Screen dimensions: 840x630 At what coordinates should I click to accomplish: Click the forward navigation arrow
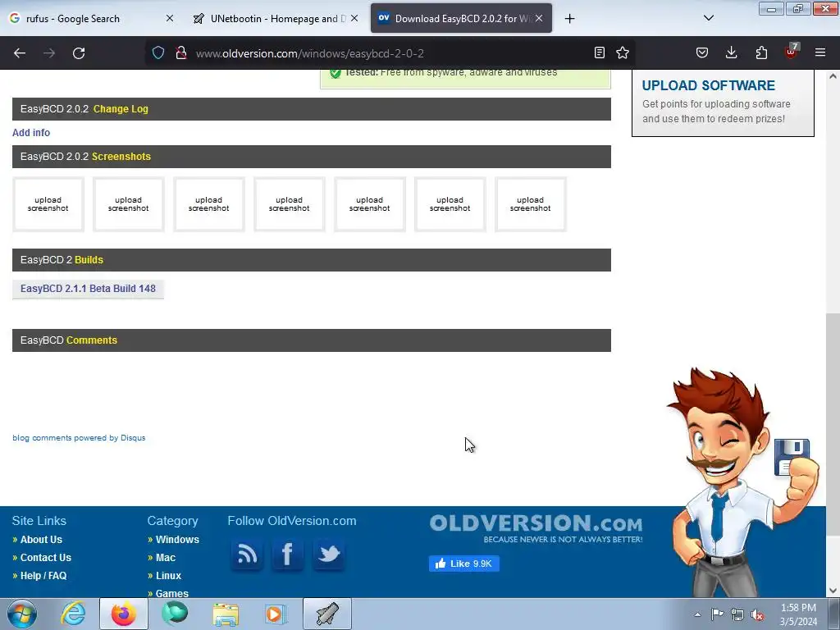coord(49,53)
